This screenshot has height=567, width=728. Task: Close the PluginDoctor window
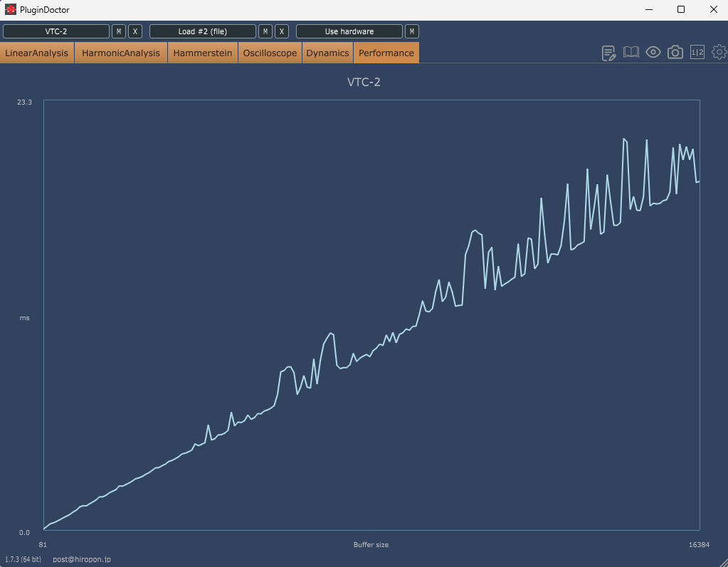714,9
